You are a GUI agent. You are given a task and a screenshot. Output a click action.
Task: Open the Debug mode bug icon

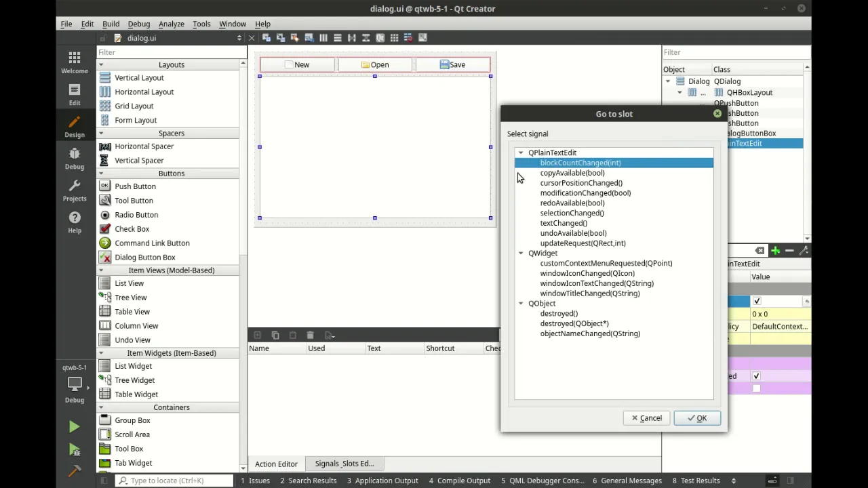[75, 159]
